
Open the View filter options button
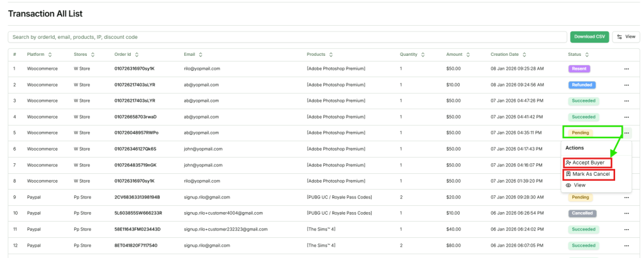pyautogui.click(x=626, y=37)
